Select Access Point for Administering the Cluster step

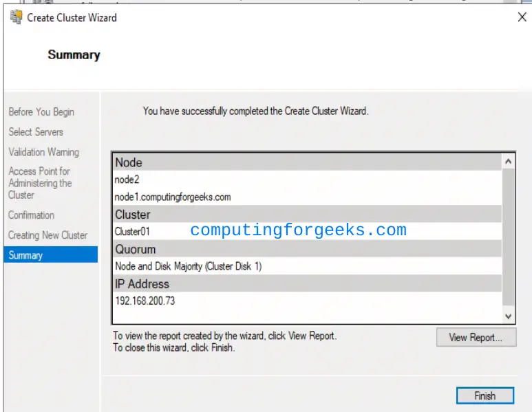(x=40, y=183)
